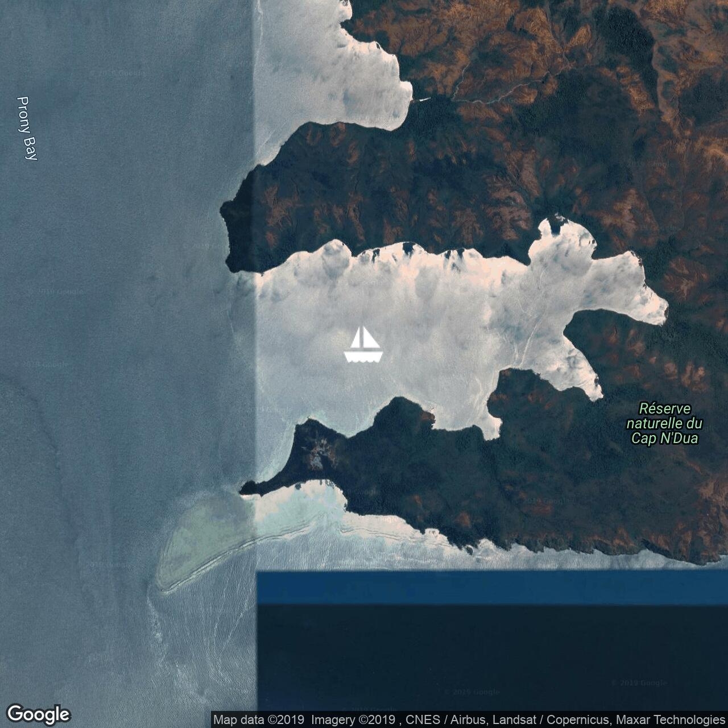Click the Réserve naturelle du Cap N'Dua label

pos(664,424)
